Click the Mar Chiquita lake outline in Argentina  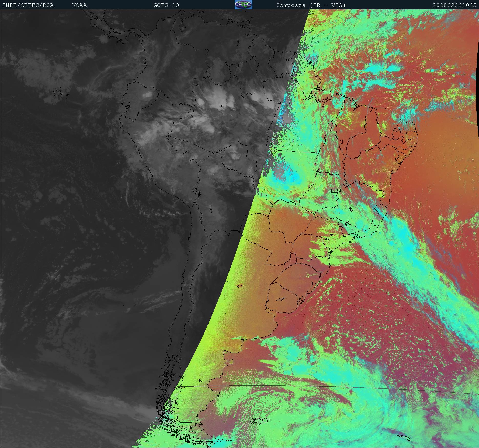(x=240, y=286)
